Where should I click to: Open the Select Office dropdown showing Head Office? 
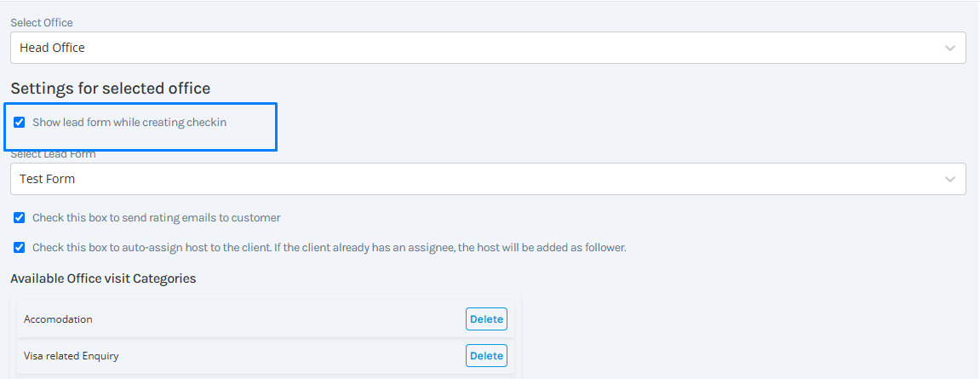(488, 48)
